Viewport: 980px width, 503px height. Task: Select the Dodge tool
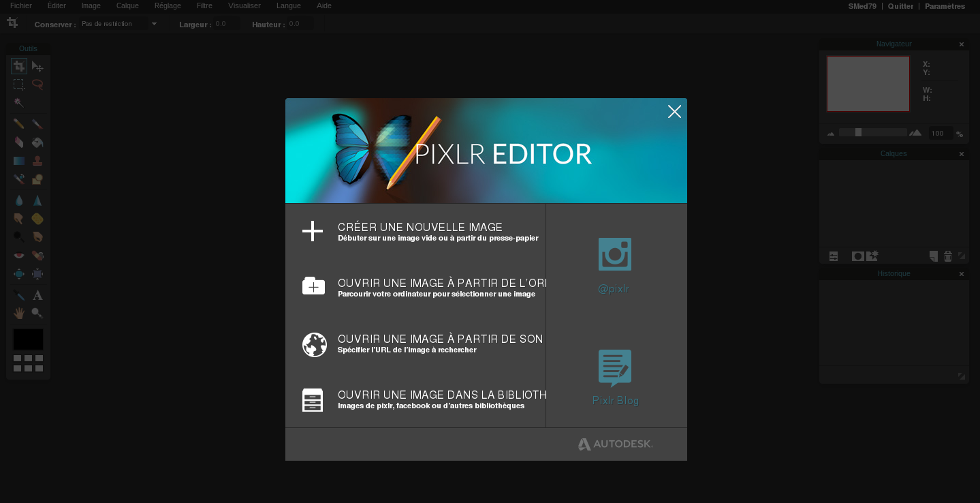click(x=19, y=237)
